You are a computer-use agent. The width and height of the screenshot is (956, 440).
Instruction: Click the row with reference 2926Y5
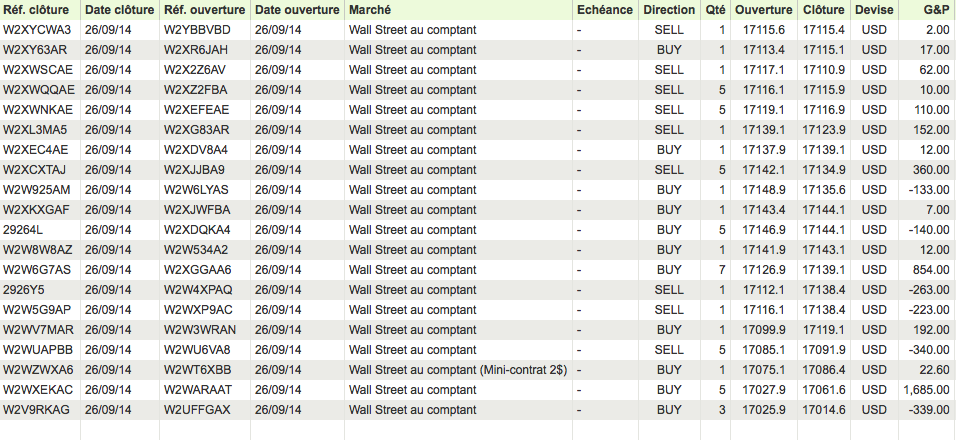(x=25, y=290)
